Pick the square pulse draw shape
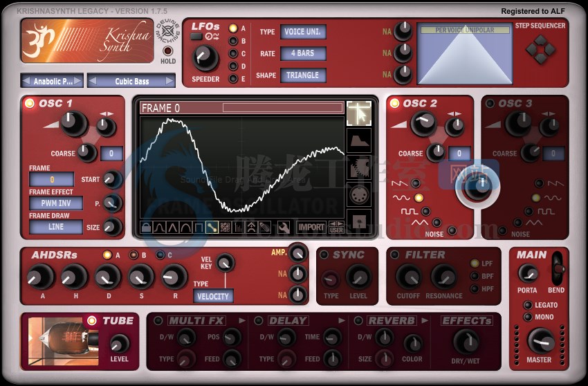This screenshot has width=588, height=386. pyautogui.click(x=199, y=228)
